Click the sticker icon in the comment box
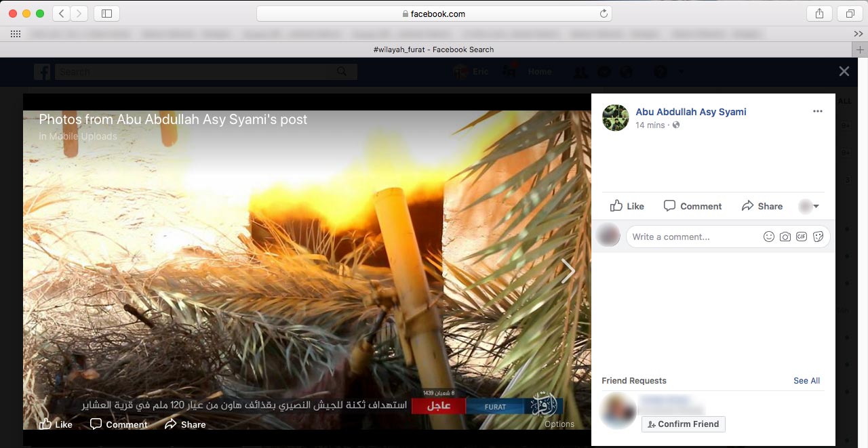 (x=818, y=237)
